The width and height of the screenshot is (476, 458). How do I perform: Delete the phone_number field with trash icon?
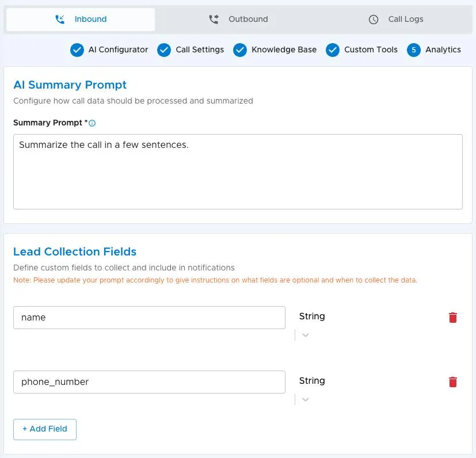click(x=452, y=382)
